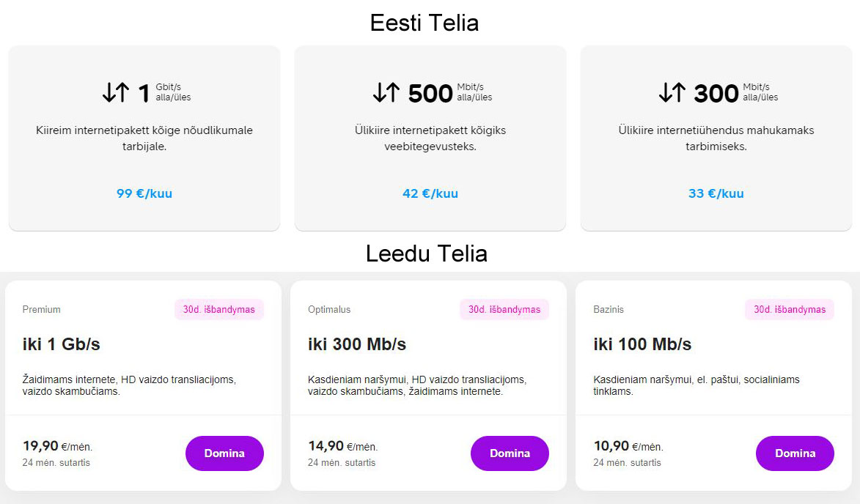Viewport: 860px width, 504px height.
Task: Open the 42 €/kuu price link
Action: coord(430,193)
